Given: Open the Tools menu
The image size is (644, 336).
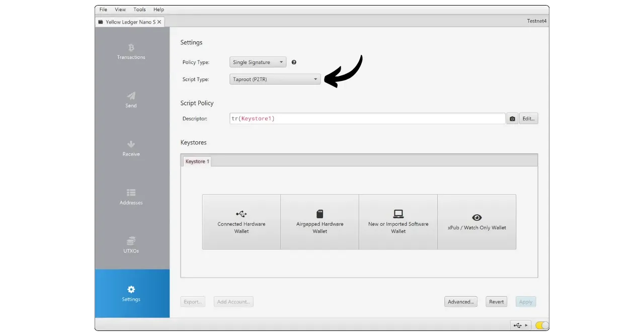Looking at the screenshot, I should click(x=139, y=10).
